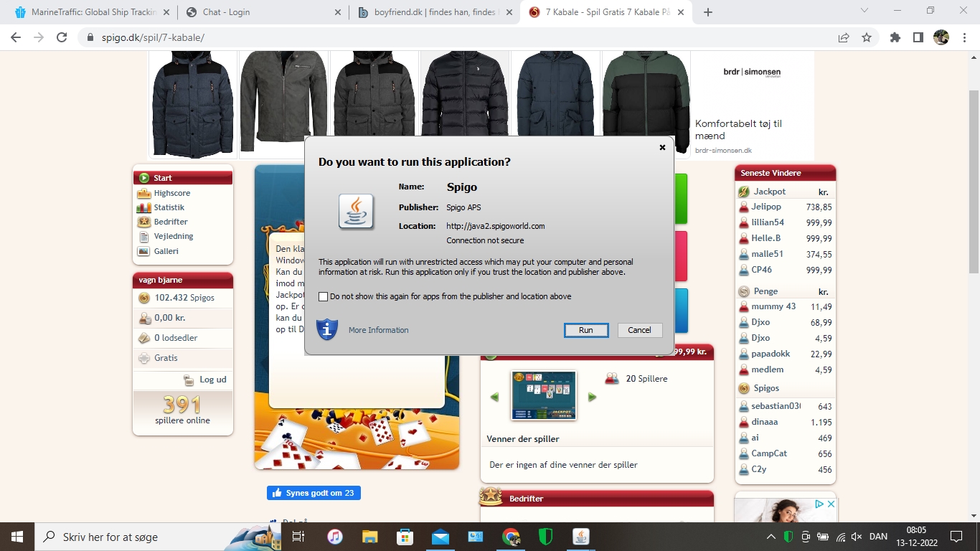Click the Facebook 'Synes godt om' button
Image resolution: width=980 pixels, height=551 pixels.
click(314, 493)
